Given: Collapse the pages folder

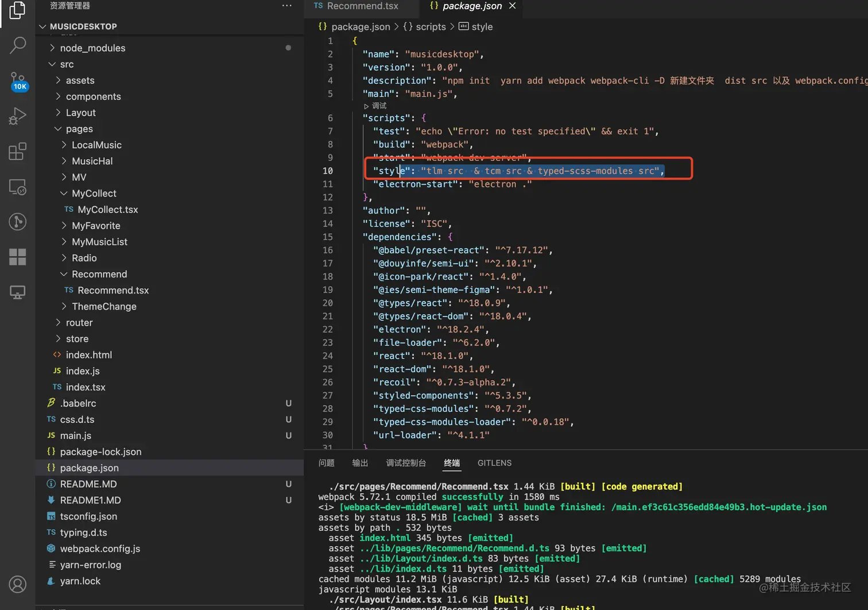Looking at the screenshot, I should 169,129.
